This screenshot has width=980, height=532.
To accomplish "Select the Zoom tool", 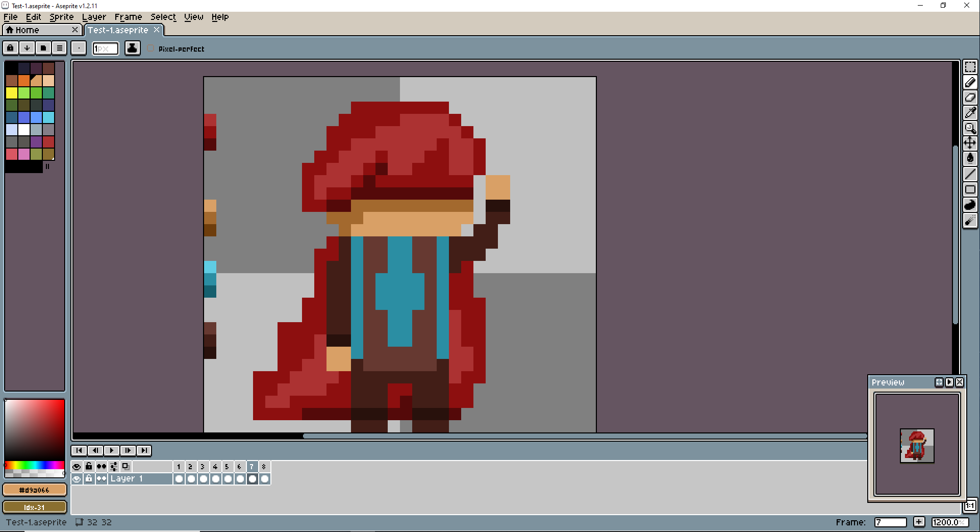I will pos(970,128).
